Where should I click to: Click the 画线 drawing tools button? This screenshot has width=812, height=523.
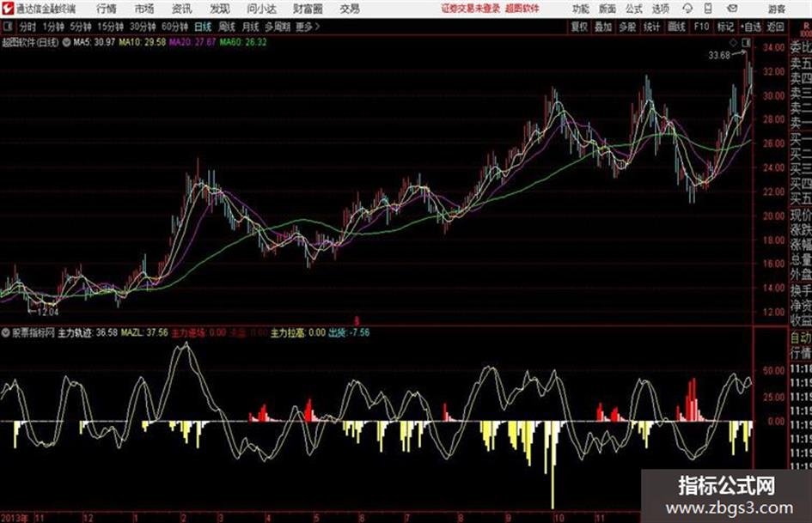pyautogui.click(x=676, y=27)
